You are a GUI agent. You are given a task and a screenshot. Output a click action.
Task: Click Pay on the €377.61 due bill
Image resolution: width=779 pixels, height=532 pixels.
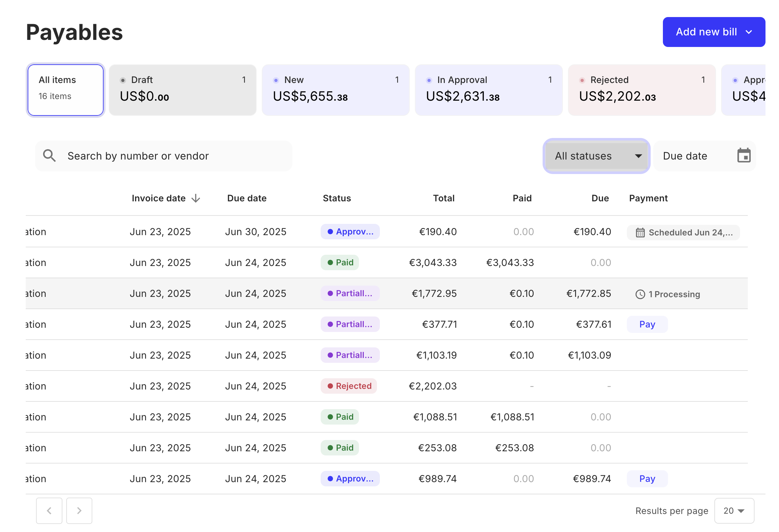[x=647, y=324]
